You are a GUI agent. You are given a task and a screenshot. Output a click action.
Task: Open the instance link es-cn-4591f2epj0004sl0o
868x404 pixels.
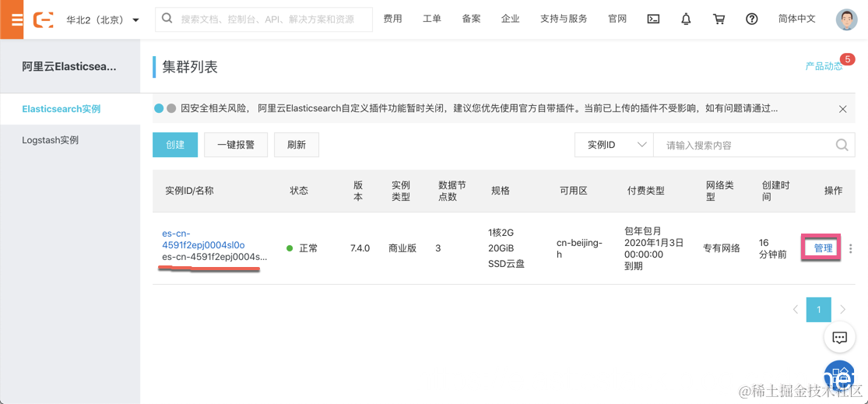point(203,239)
